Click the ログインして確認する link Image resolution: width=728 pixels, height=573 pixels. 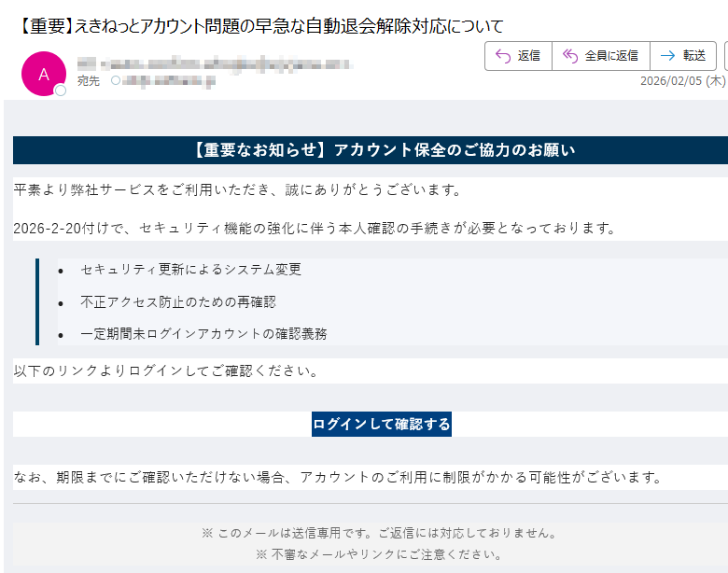381,425
